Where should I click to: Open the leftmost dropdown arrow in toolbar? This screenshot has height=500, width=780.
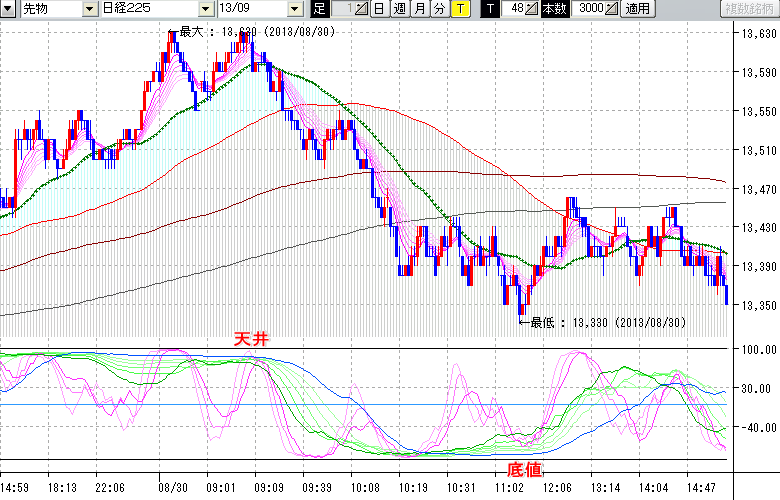[9, 9]
